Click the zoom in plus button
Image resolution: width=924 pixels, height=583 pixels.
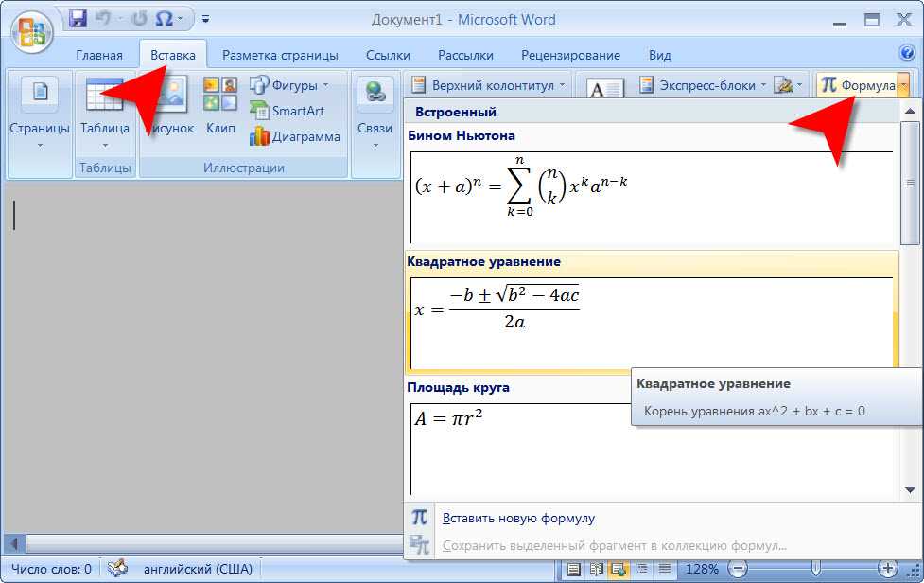click(887, 569)
